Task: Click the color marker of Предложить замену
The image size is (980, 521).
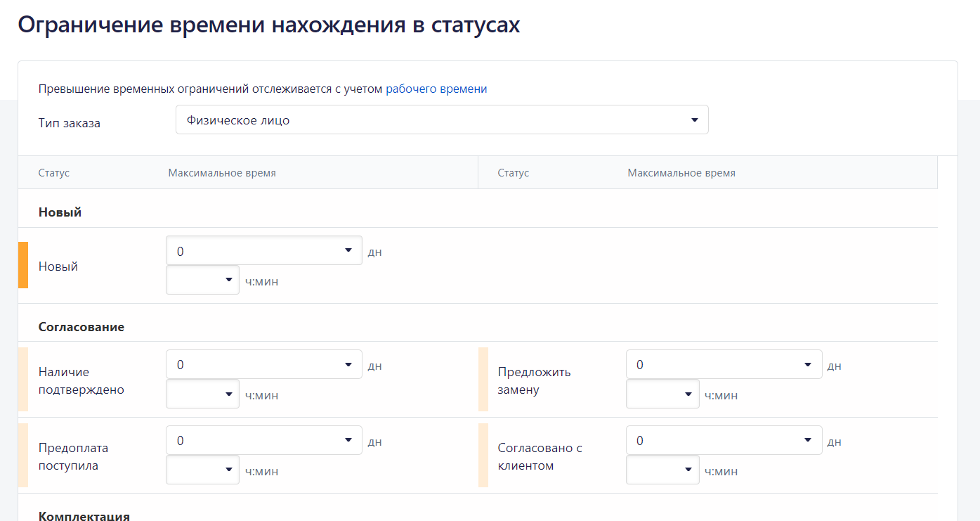Action: click(483, 380)
